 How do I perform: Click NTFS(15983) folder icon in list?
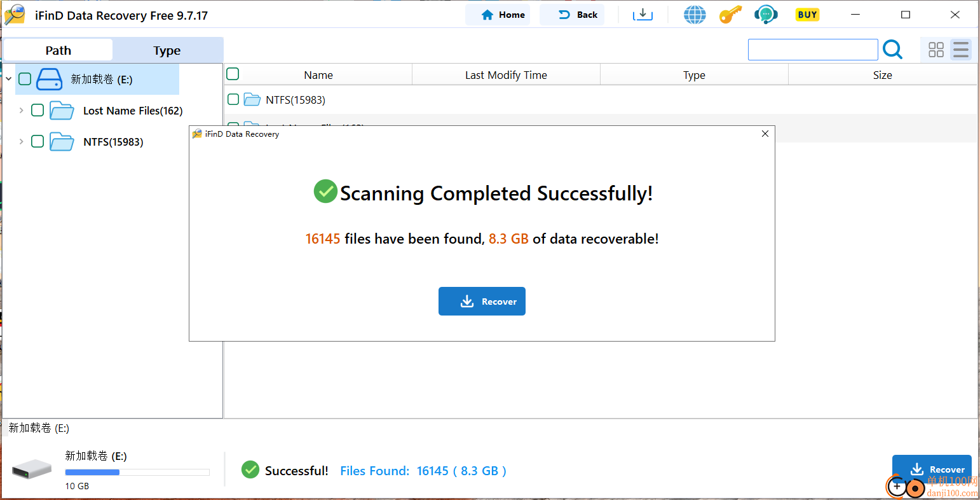click(252, 99)
